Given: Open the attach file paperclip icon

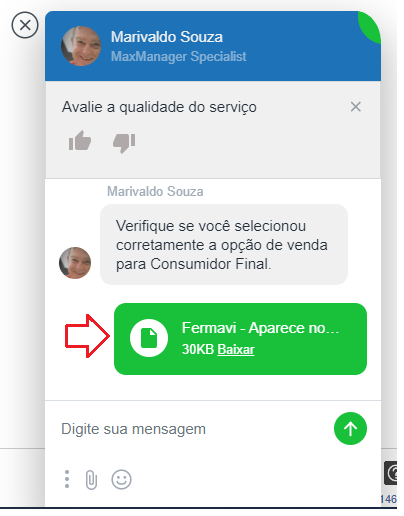Looking at the screenshot, I should (x=91, y=480).
